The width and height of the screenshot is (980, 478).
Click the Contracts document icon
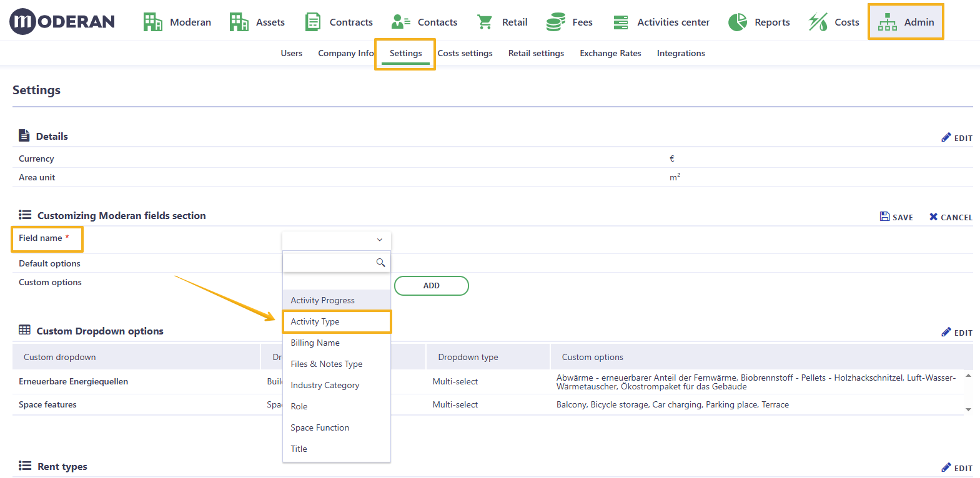313,22
